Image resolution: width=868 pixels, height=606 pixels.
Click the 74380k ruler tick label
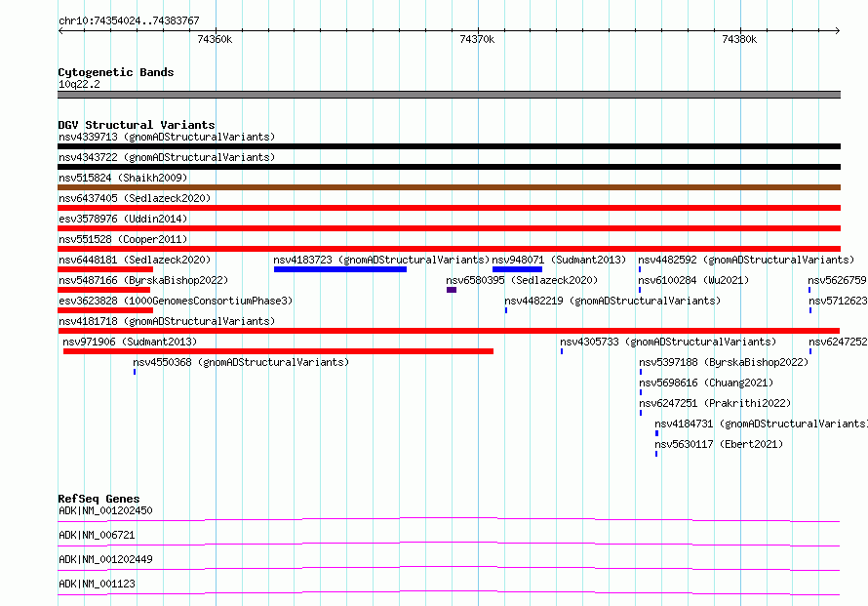pos(739,39)
